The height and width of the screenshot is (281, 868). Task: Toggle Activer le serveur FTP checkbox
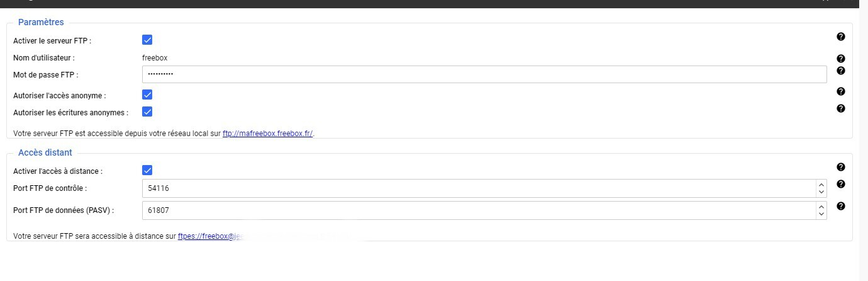click(x=147, y=40)
